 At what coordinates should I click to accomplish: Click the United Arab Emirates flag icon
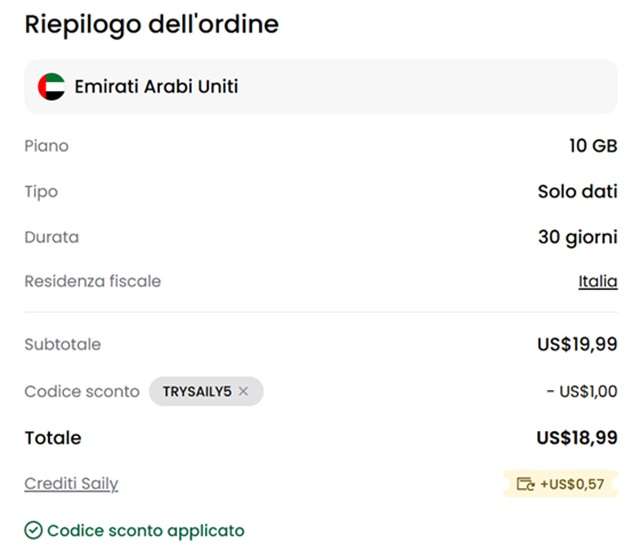point(51,87)
